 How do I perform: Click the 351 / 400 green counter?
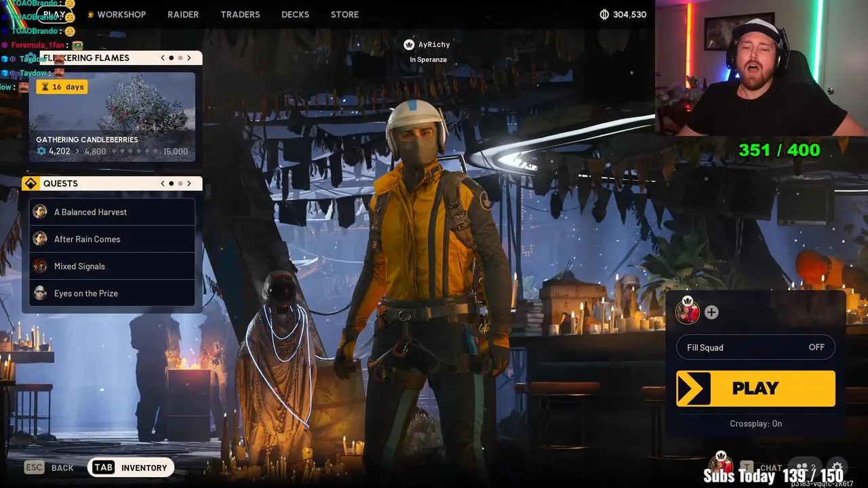click(779, 150)
